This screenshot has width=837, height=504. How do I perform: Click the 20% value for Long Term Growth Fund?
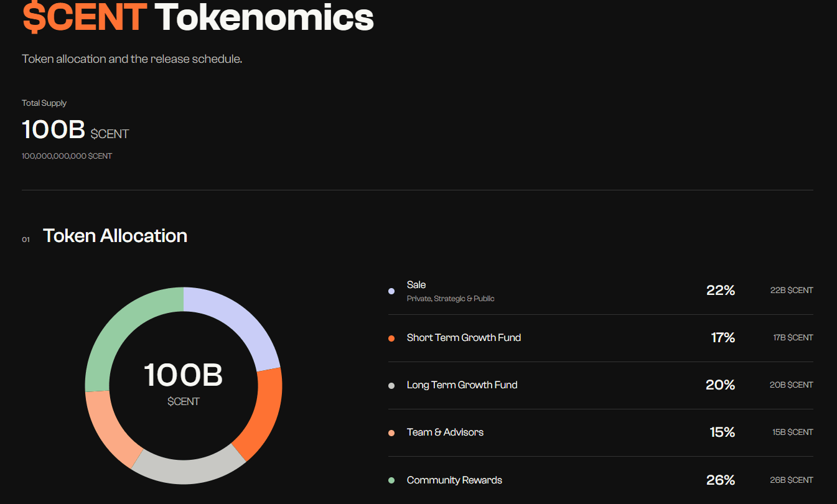click(x=721, y=385)
